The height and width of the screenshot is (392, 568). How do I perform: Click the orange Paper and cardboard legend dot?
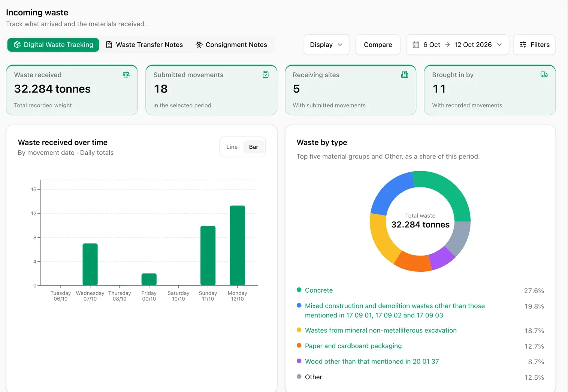point(299,345)
